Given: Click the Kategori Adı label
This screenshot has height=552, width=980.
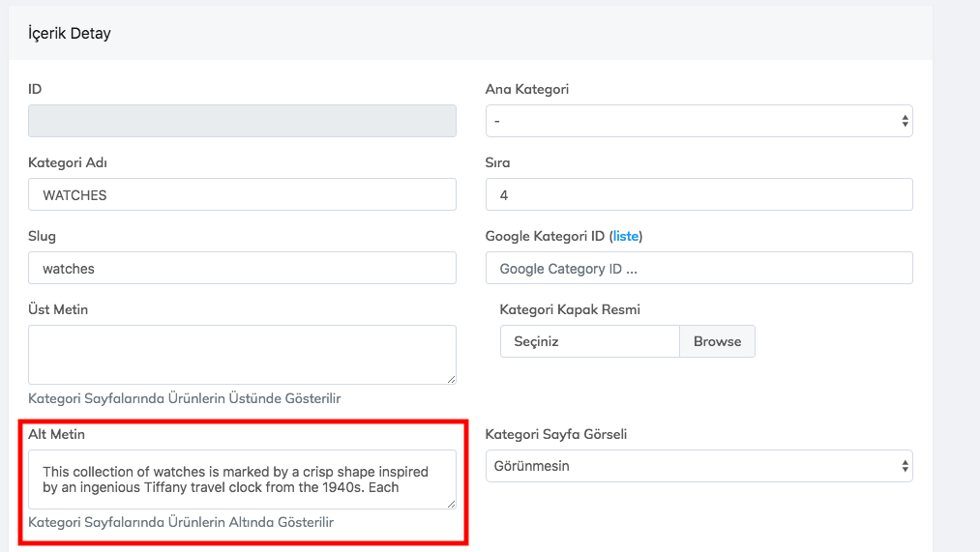Looking at the screenshot, I should point(67,162).
